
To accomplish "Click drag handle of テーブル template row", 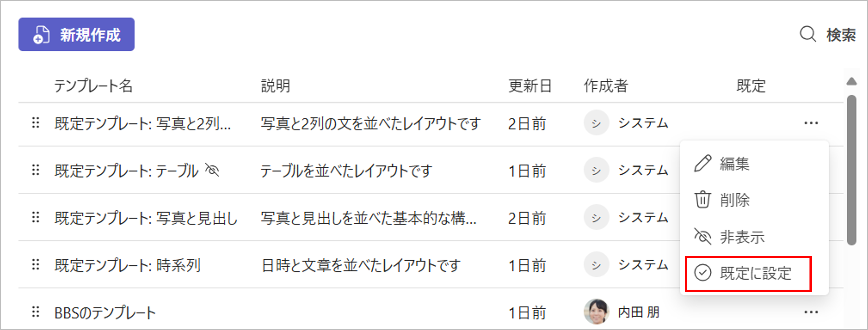I will point(36,170).
